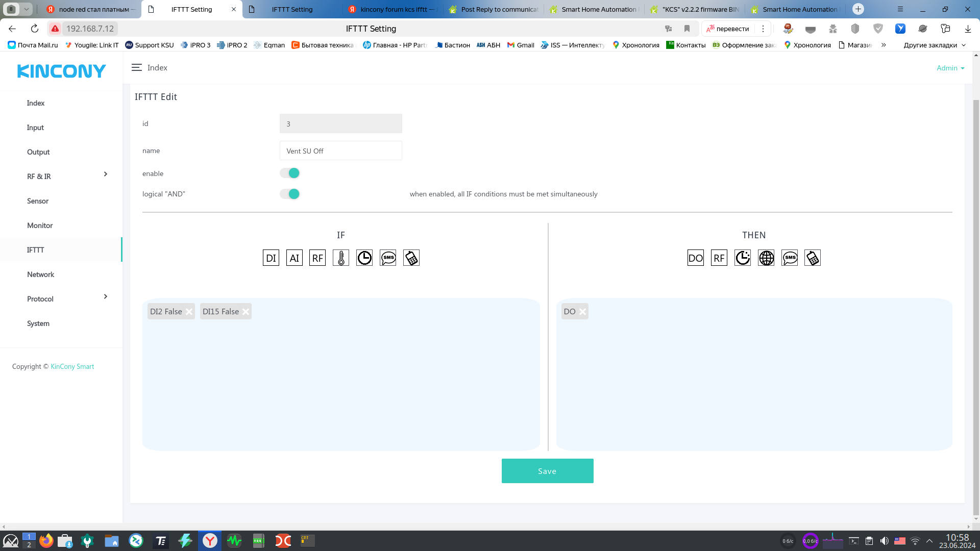Expand the RF & IR submenu

pyautogui.click(x=106, y=174)
